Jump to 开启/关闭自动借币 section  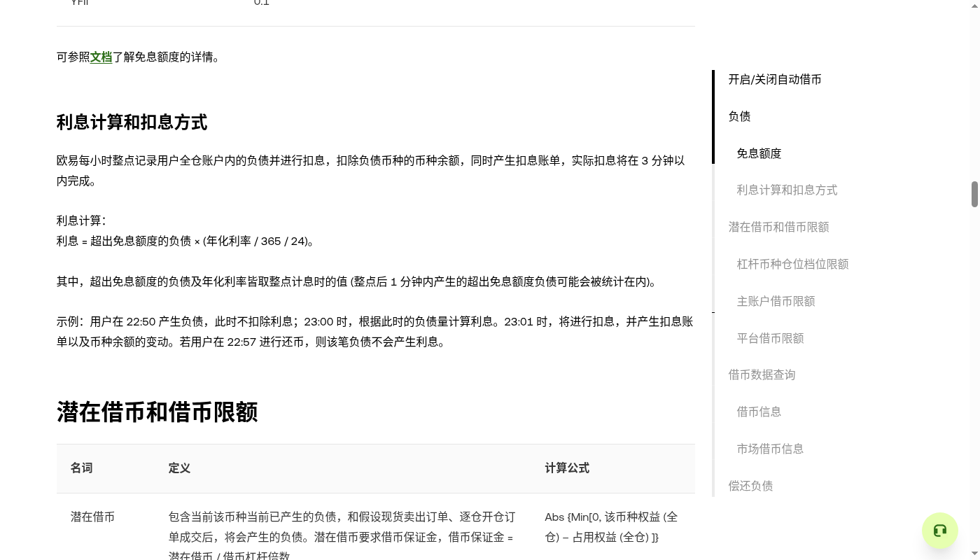pos(775,80)
